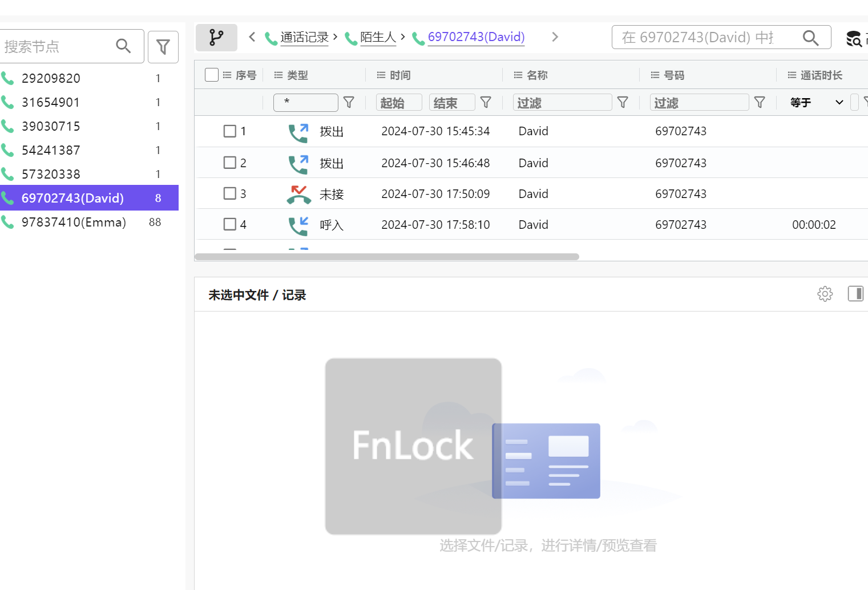Navigate to the 通话记录 breadcrumb link
The image size is (868, 590).
[x=303, y=37]
